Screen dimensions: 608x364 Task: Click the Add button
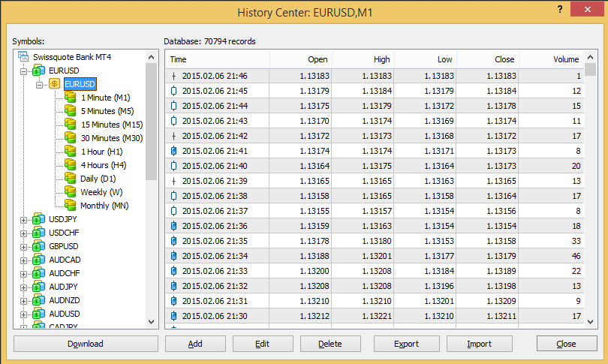pos(195,344)
